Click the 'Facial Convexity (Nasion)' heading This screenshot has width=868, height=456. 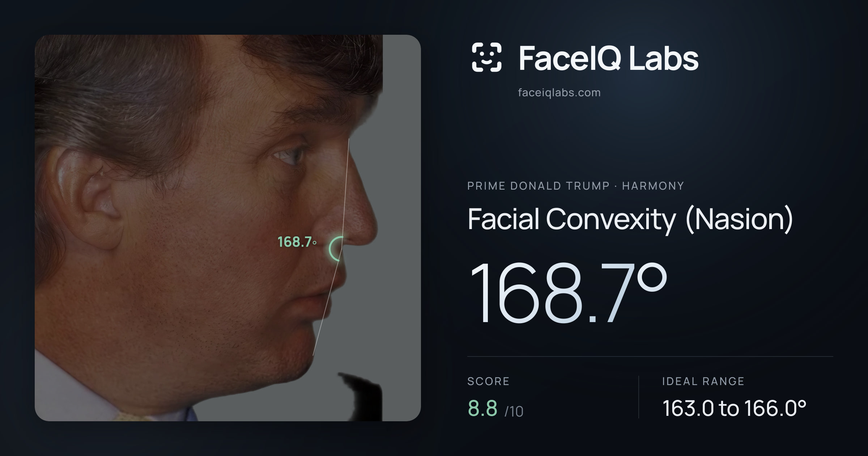[630, 219]
